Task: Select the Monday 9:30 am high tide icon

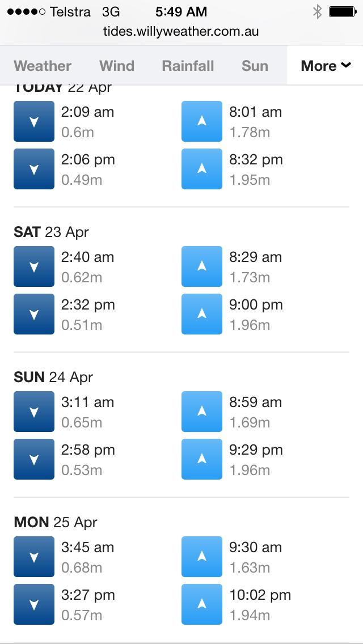Action: coord(202,557)
